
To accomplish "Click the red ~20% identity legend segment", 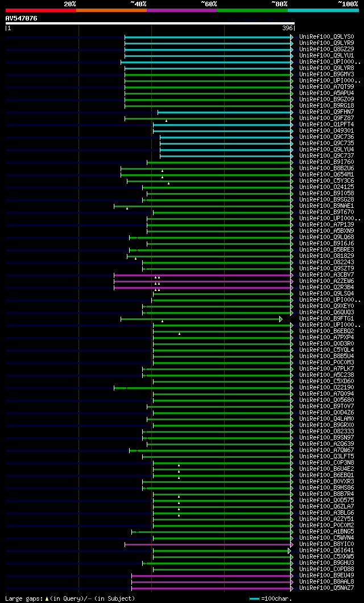I will tap(41, 10).
